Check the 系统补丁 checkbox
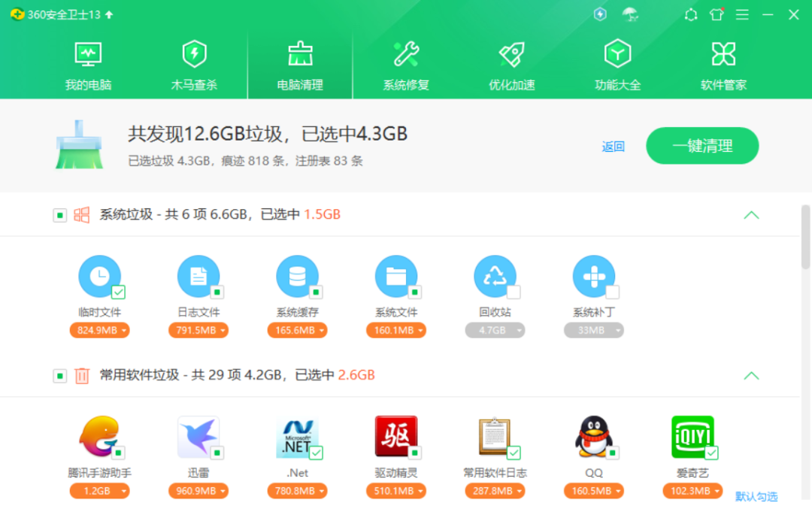Image resolution: width=812 pixels, height=512 pixels. pos(613,292)
